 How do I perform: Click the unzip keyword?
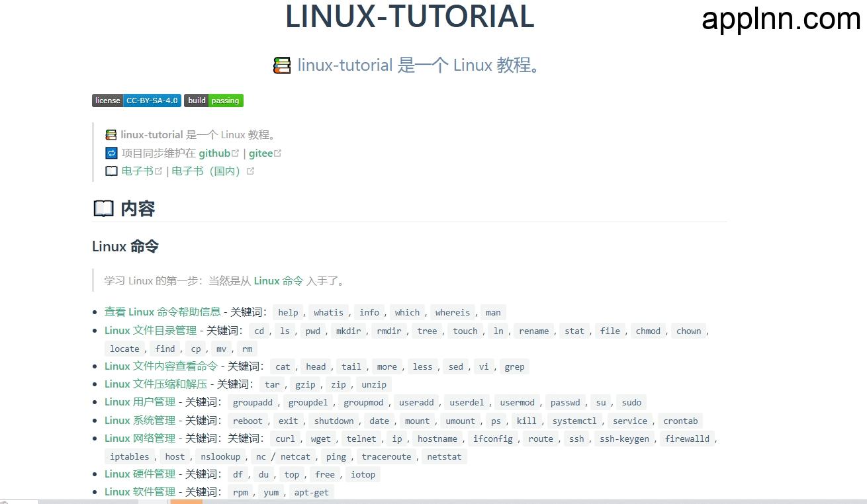pyautogui.click(x=374, y=384)
